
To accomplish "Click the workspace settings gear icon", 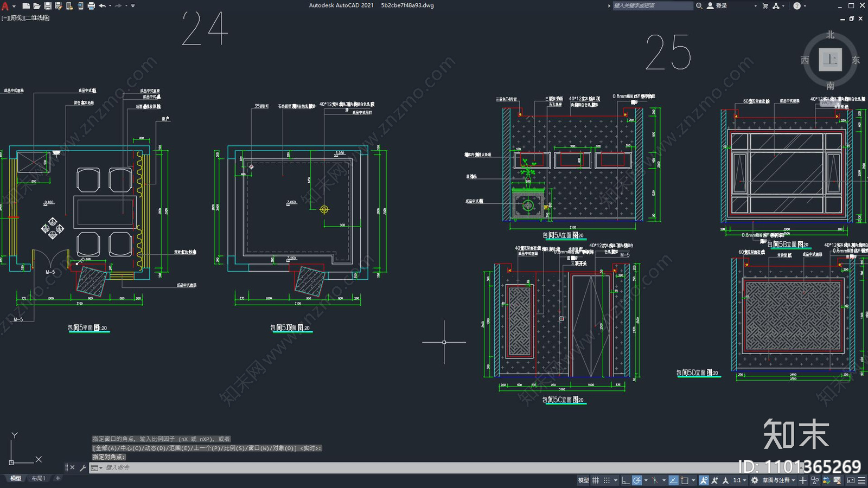I will tap(755, 480).
